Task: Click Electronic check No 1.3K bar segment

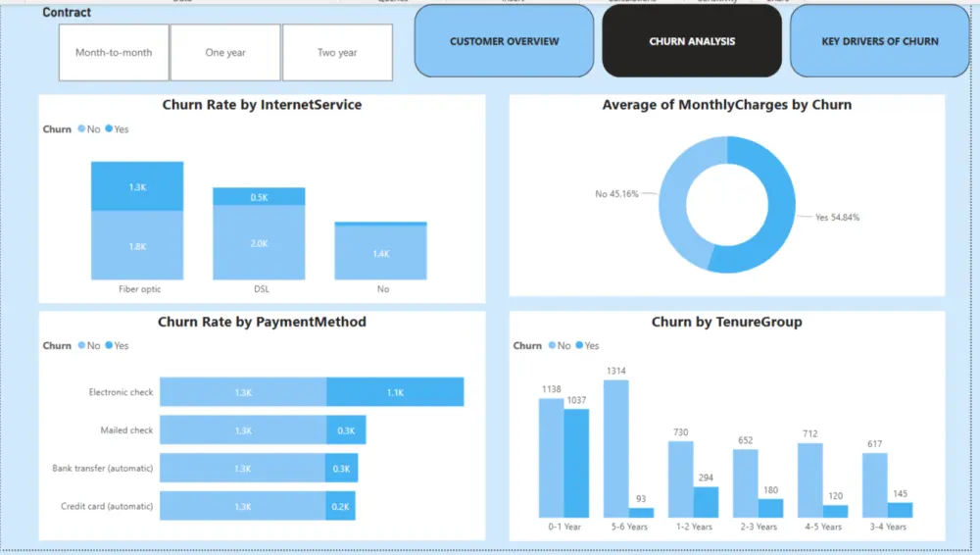Action: (x=243, y=392)
